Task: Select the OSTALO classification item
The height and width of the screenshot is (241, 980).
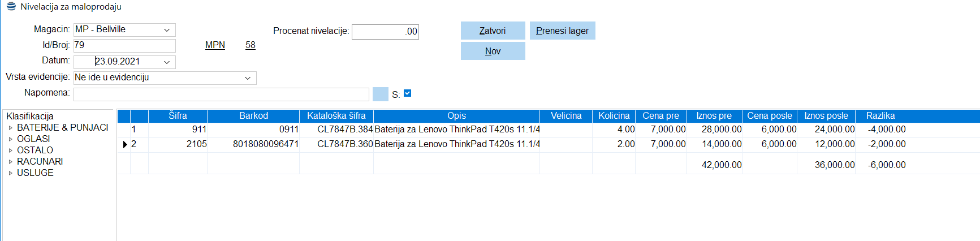Action: click(x=35, y=150)
